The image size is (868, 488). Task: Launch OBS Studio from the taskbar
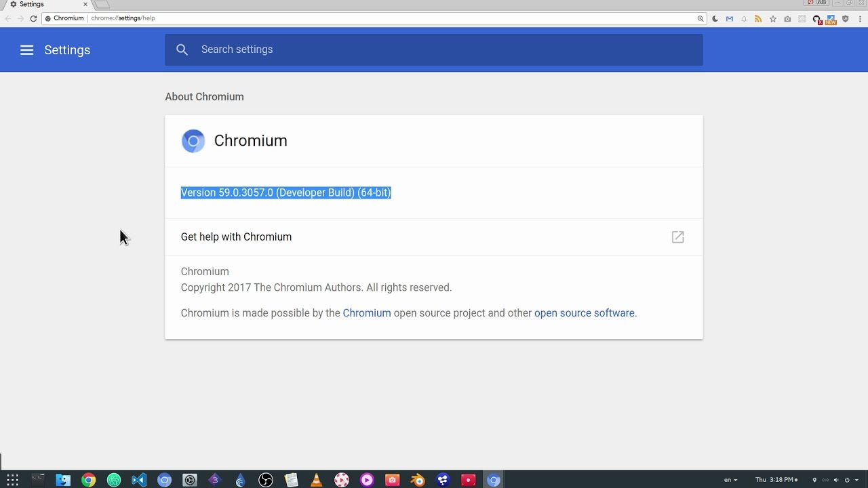pos(266,480)
